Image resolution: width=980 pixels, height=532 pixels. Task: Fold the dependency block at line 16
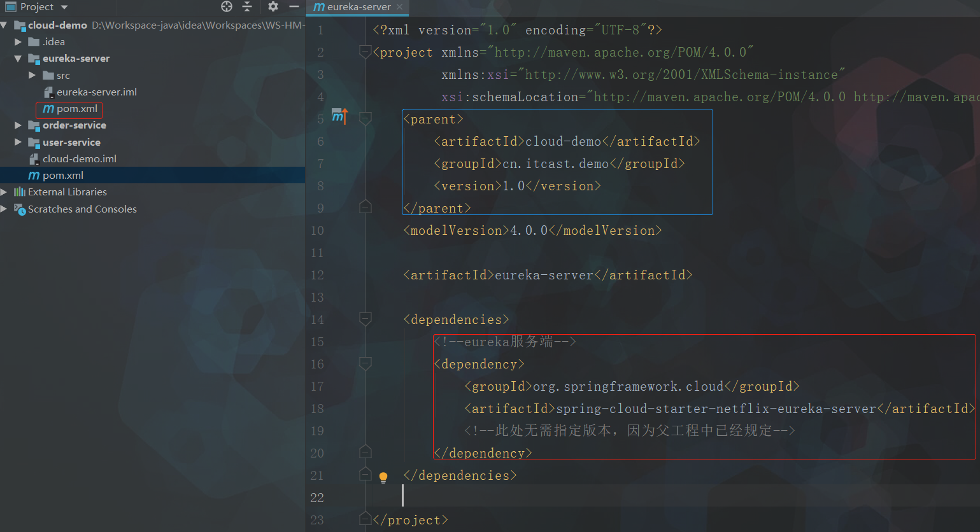(x=366, y=363)
